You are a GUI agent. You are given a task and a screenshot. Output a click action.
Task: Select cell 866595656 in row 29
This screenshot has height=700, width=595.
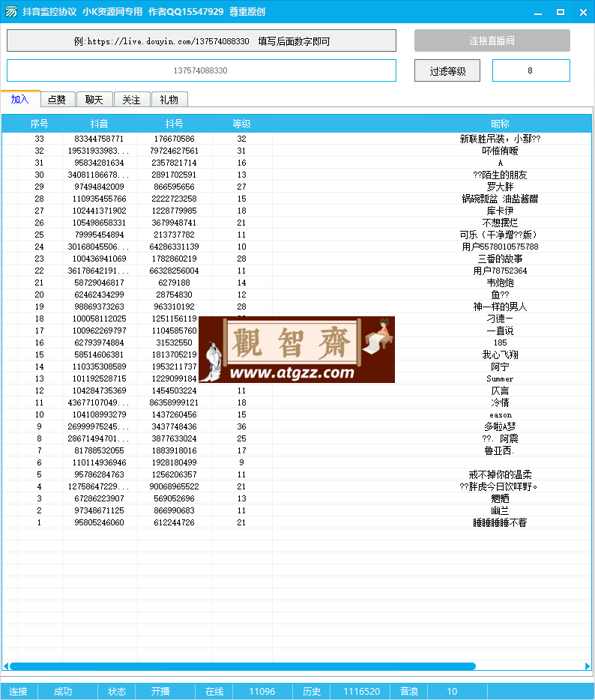[x=174, y=187]
